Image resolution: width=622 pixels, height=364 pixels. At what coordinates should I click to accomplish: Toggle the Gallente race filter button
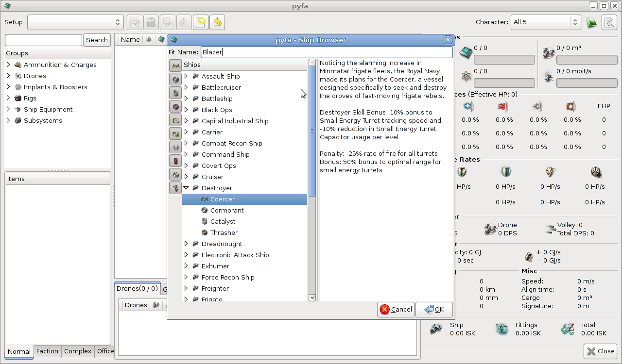[x=175, y=93]
